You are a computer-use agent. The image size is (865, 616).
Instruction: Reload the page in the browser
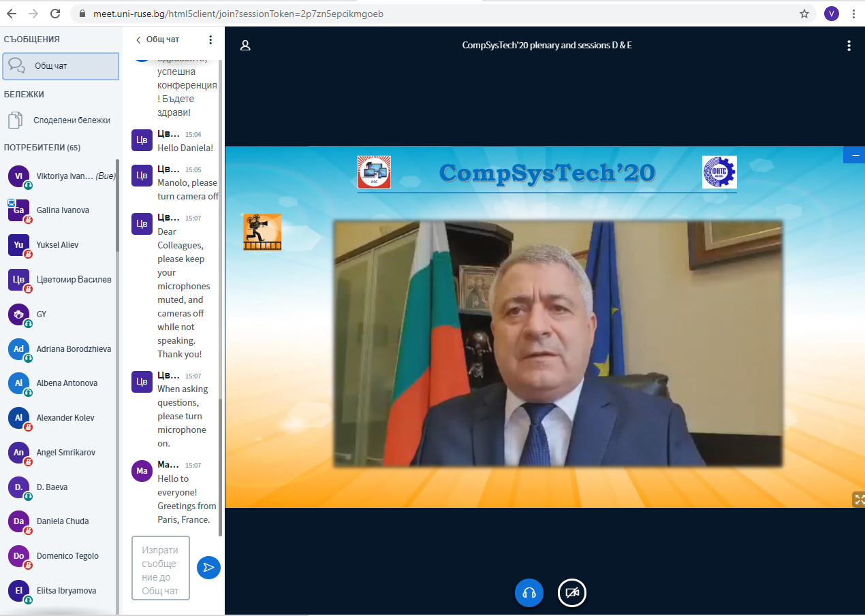(x=55, y=14)
